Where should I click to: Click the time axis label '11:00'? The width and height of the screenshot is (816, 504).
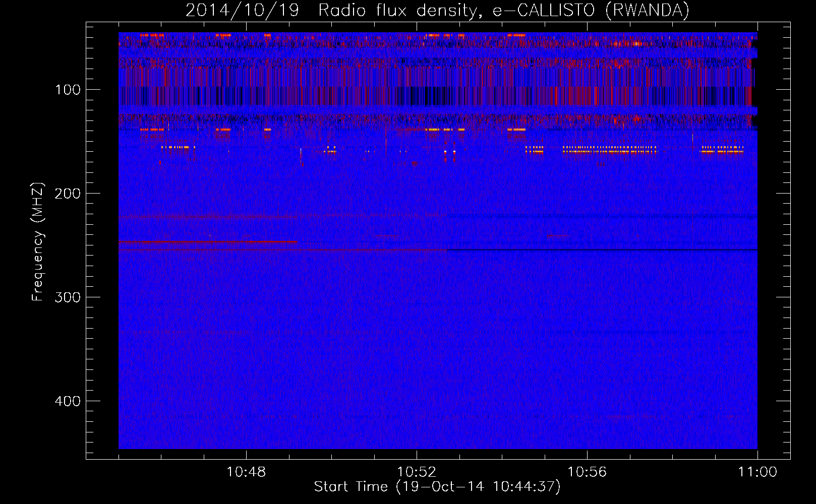pyautogui.click(x=757, y=472)
